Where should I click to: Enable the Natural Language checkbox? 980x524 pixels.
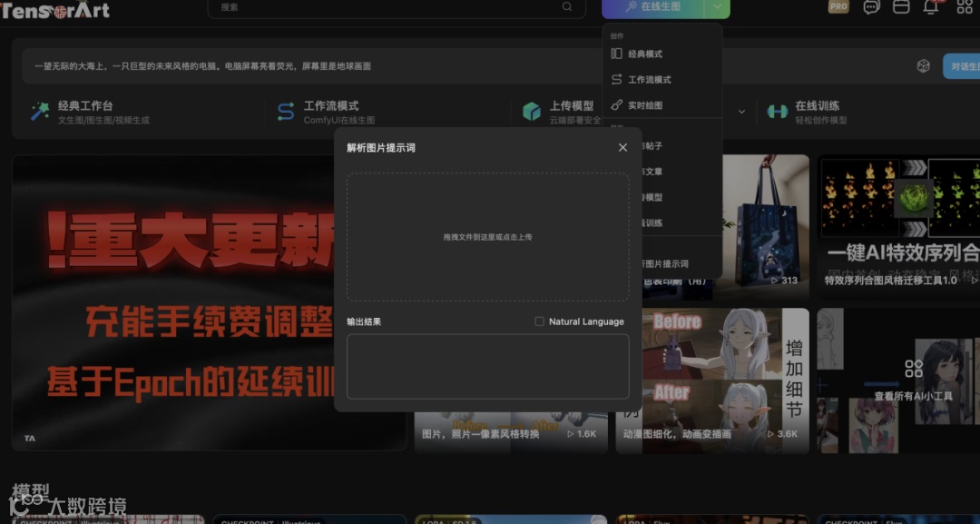pos(539,321)
